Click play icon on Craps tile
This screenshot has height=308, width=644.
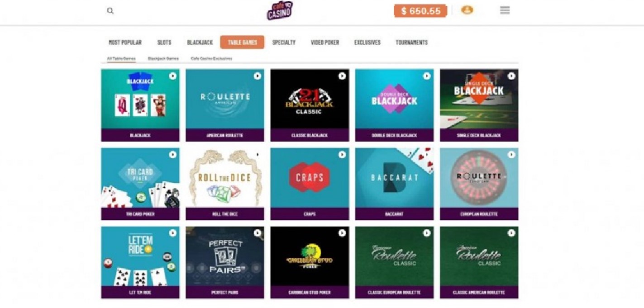342,155
